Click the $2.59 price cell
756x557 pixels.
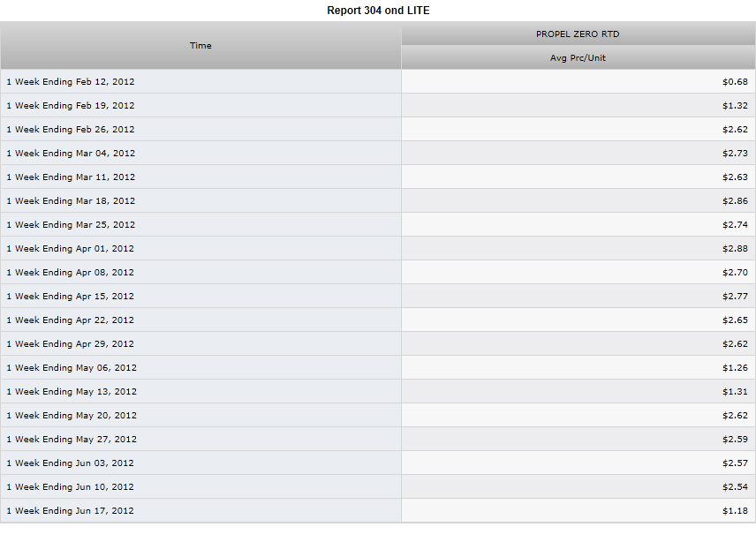[578, 439]
